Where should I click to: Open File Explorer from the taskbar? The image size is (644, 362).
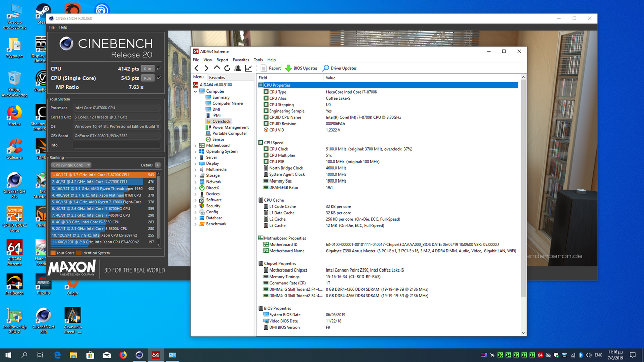(x=74, y=355)
